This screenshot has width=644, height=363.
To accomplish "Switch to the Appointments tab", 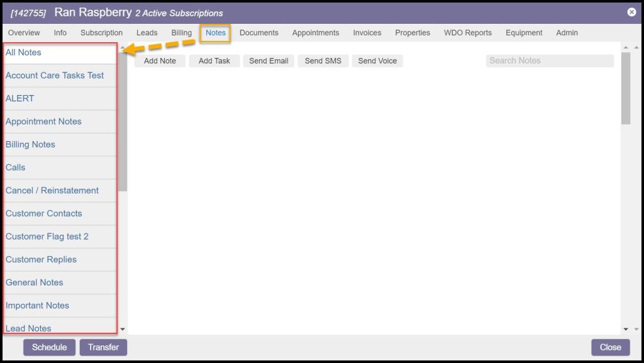I will pos(315,33).
